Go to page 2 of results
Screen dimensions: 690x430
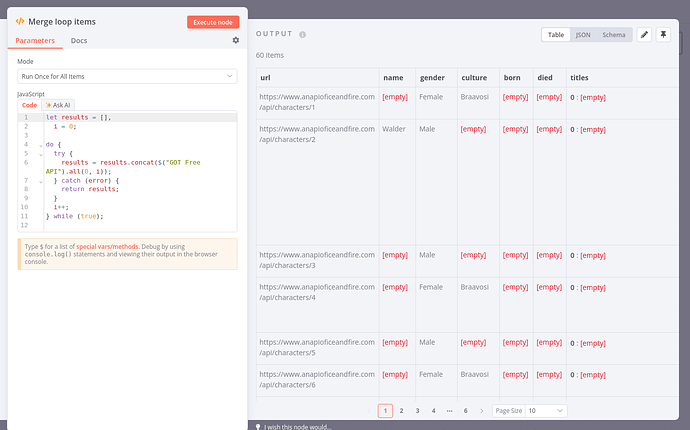[401, 410]
